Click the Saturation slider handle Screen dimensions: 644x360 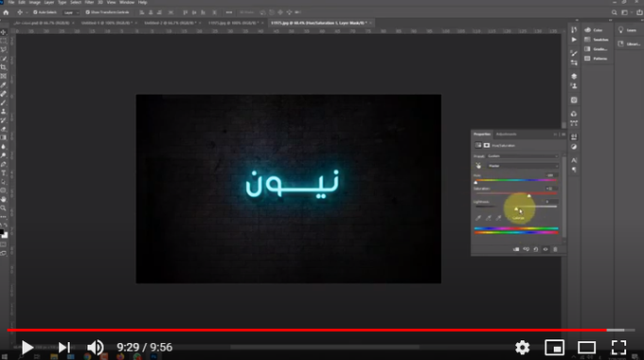529,195
